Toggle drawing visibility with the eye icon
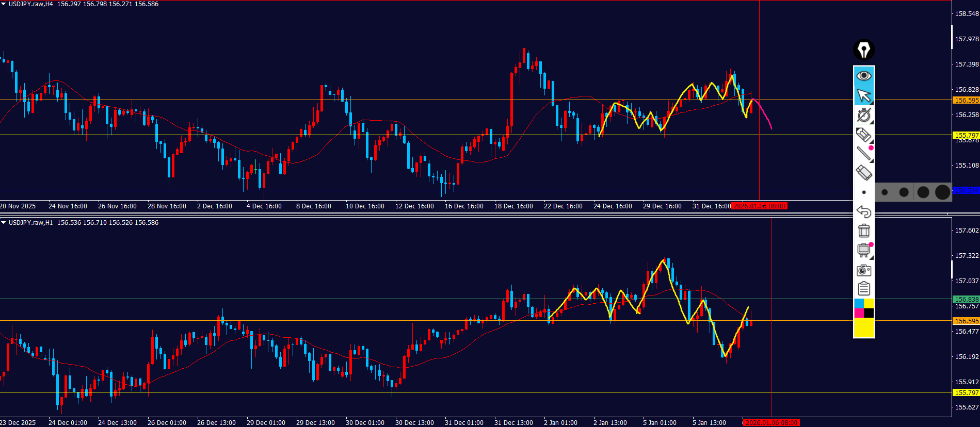The image size is (980, 427). coord(863,76)
